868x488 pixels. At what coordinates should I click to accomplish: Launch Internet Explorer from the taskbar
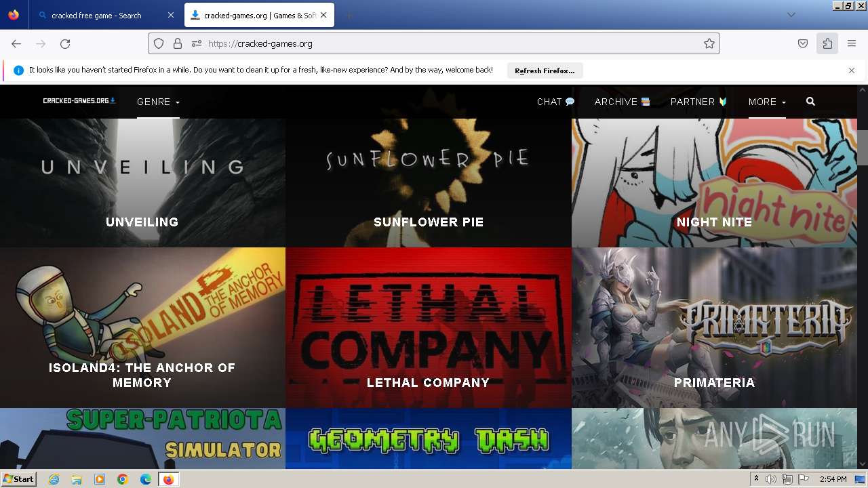tap(54, 479)
